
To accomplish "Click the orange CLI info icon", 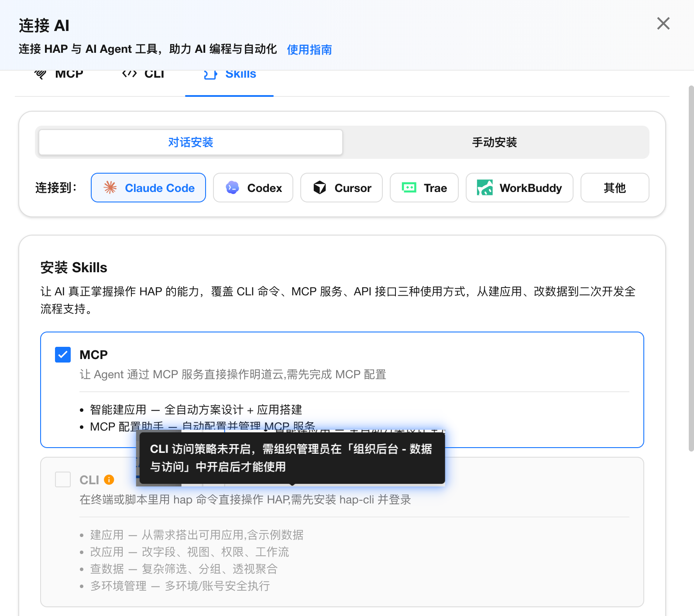I will pyautogui.click(x=109, y=480).
